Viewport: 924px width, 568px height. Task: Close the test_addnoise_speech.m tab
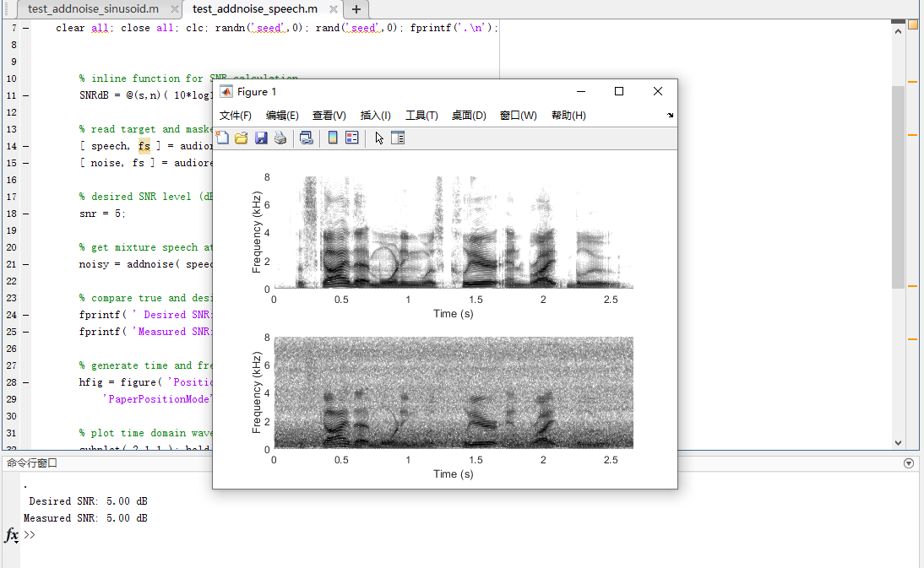334,8
